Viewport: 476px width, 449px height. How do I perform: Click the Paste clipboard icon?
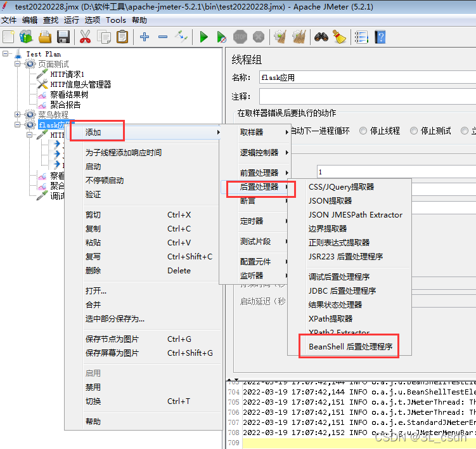pyautogui.click(x=122, y=37)
